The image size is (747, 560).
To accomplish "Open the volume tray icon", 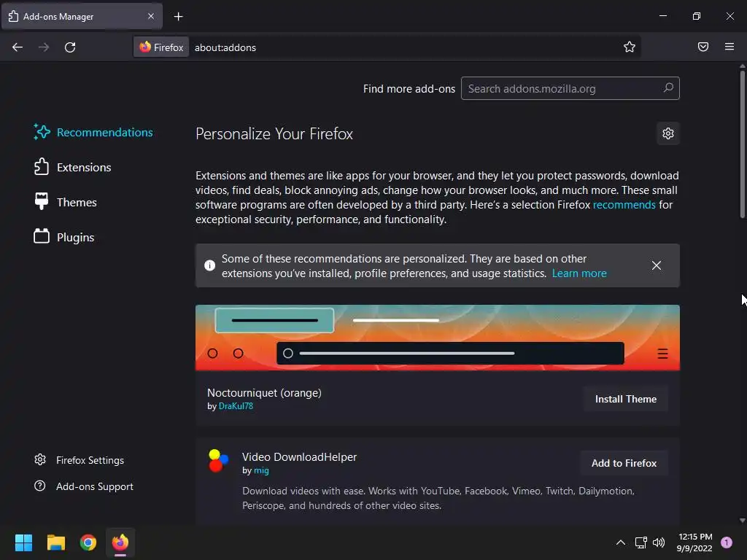I will 659,542.
